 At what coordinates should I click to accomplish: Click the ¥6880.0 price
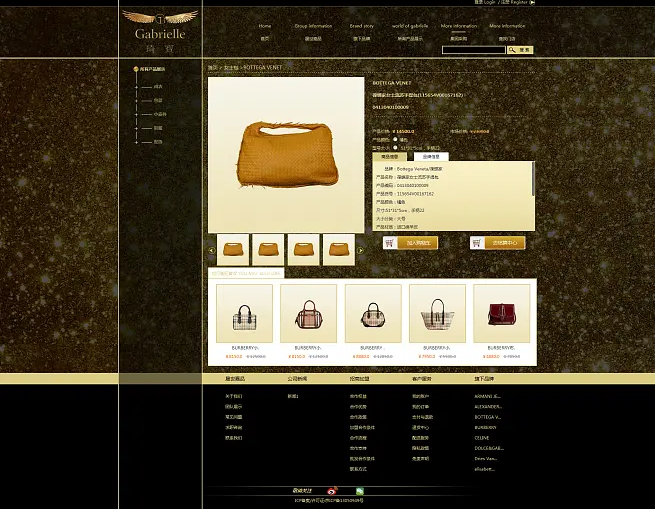(x=491, y=356)
